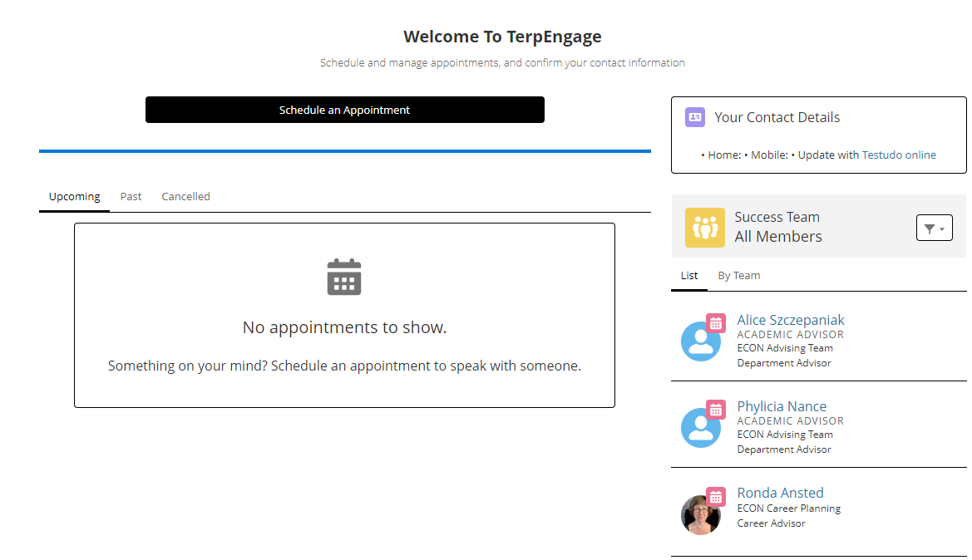Switch to the By Team tab
This screenshot has width=972, height=560.
[x=739, y=276]
